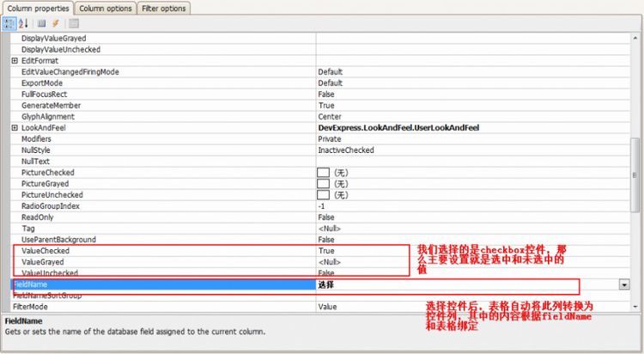
Task: Click the scrollbar up arrow
Action: pyautogui.click(x=635, y=38)
